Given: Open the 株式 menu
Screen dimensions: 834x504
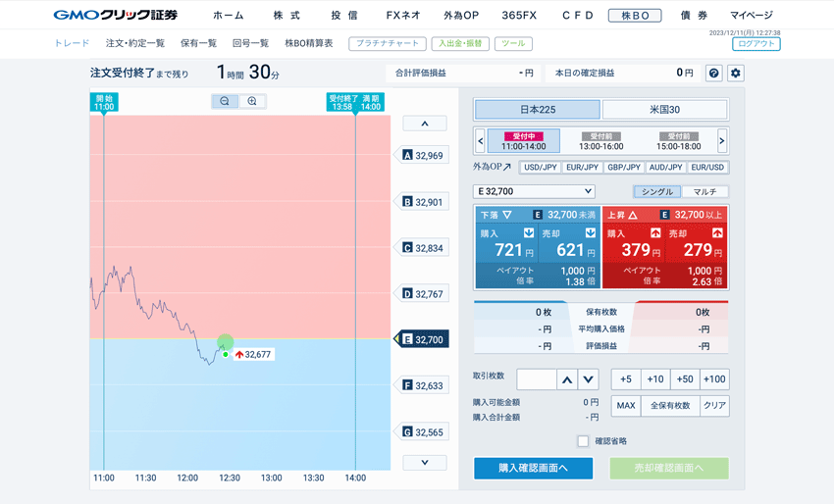Looking at the screenshot, I should (287, 16).
